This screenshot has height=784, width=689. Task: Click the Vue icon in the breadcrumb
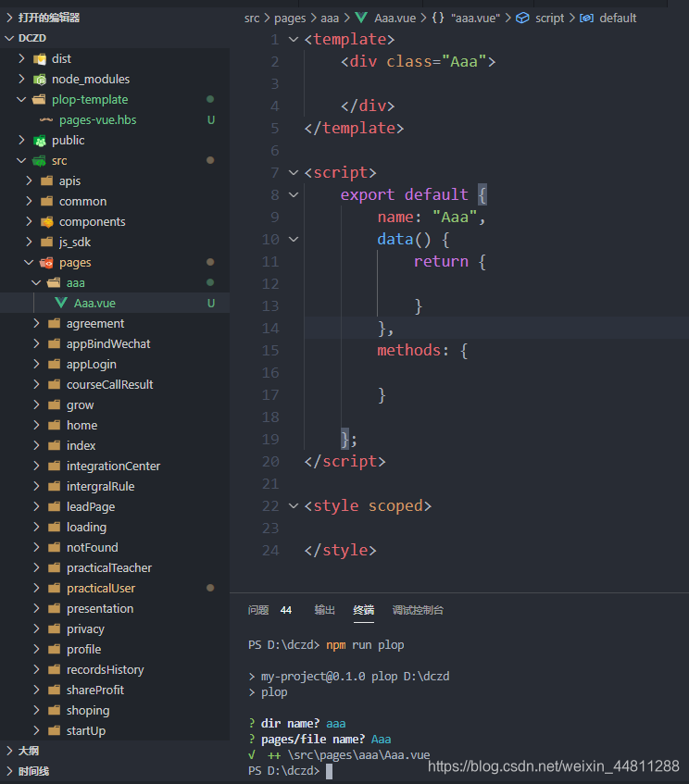click(361, 18)
